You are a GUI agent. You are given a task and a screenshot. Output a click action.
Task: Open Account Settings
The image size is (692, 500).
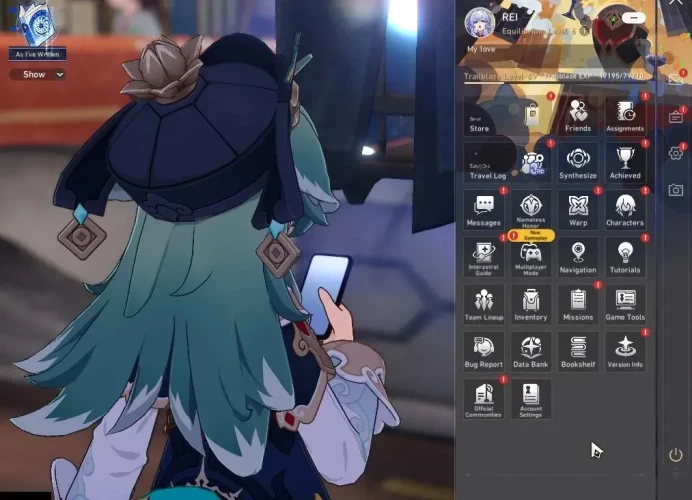pos(530,399)
